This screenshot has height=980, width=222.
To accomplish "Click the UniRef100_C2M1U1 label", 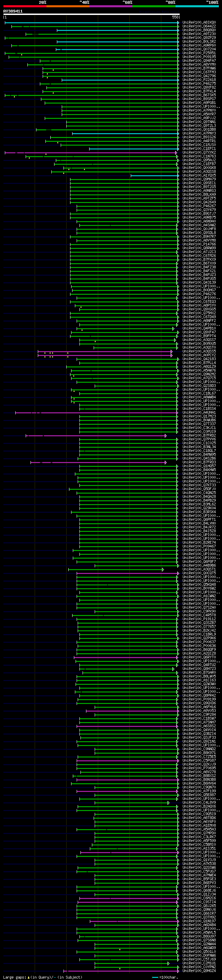I will [x=199, y=963].
